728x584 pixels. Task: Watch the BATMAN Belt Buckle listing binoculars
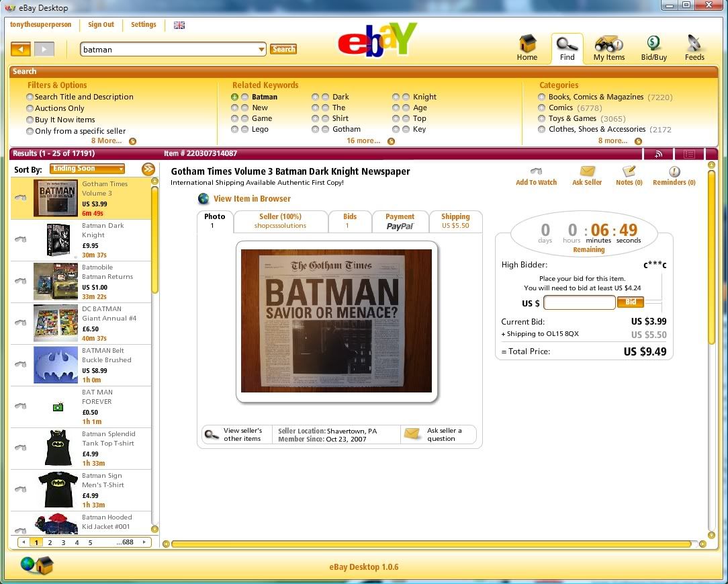tap(20, 364)
